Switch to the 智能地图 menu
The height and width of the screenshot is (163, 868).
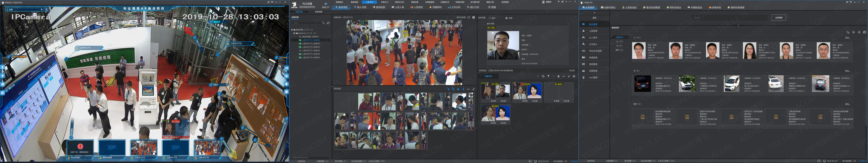pyautogui.click(x=354, y=2)
